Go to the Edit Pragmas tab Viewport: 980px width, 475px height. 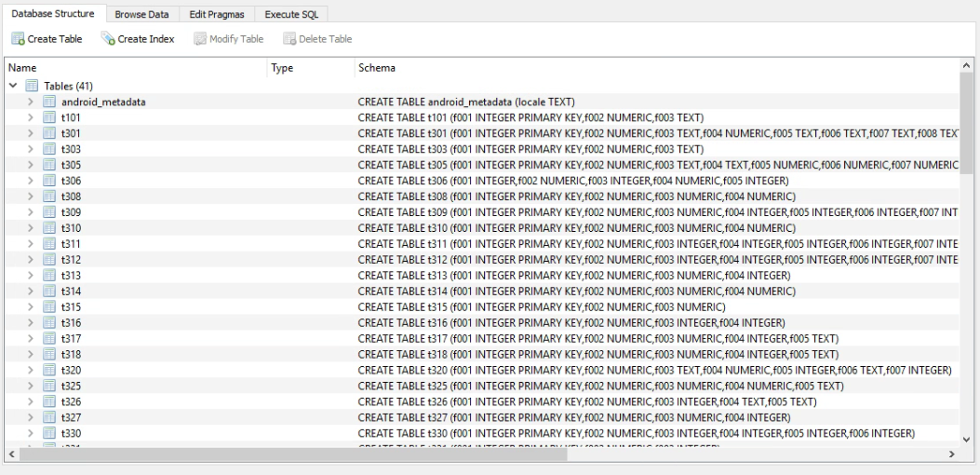pyautogui.click(x=215, y=15)
